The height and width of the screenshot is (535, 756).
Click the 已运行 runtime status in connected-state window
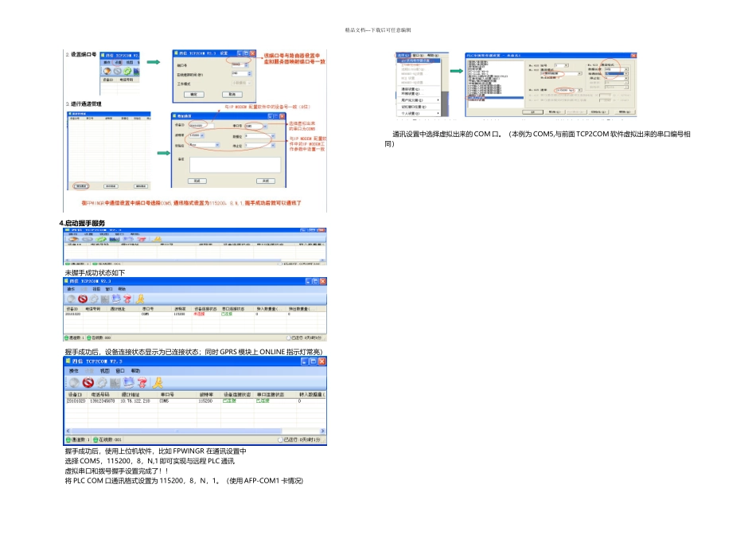299,439
